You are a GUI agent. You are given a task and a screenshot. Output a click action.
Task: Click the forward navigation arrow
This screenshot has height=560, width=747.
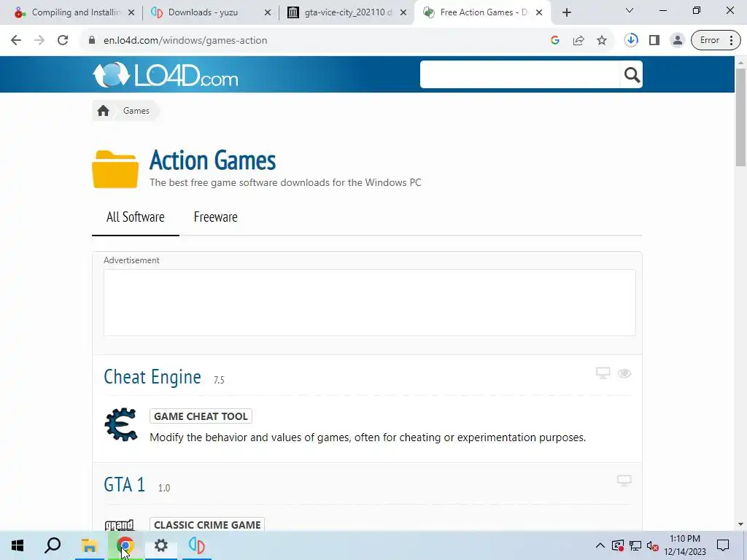click(39, 41)
